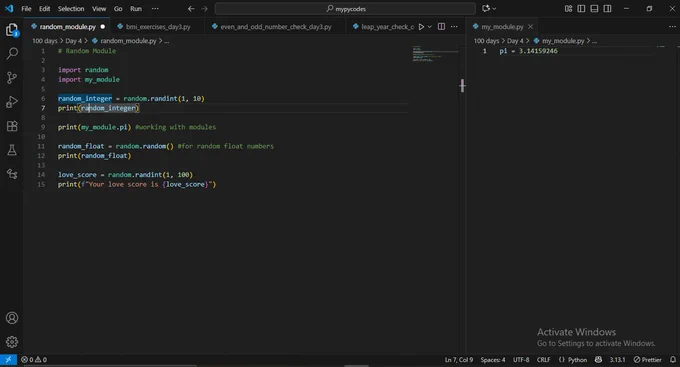680x367 pixels.
Task: Open the Source Control view
Action: tap(12, 78)
